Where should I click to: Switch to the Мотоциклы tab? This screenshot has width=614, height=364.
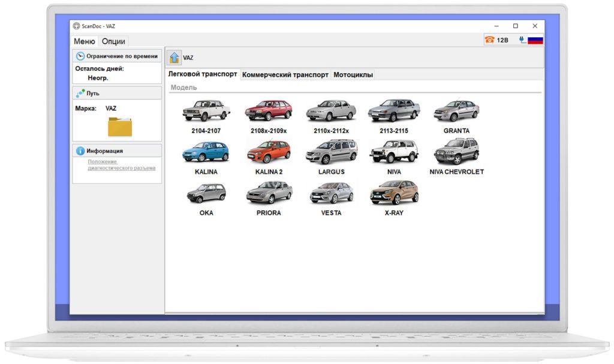pos(353,75)
